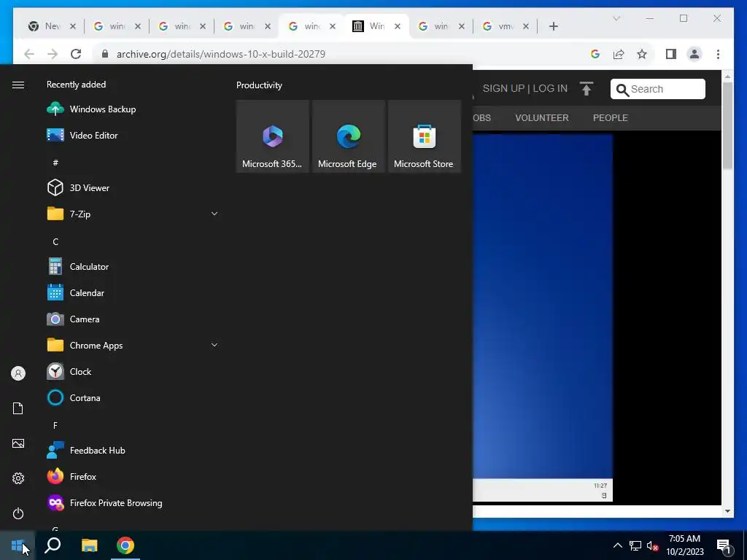Launch Microsoft Edge tile

point(348,136)
